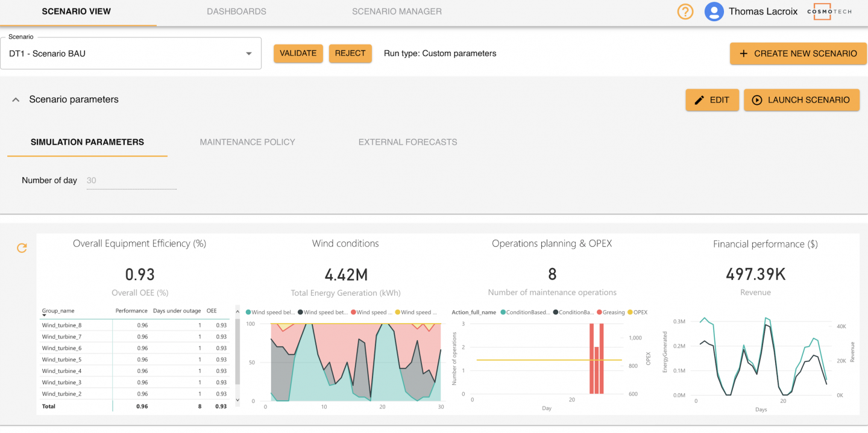Click the Total row label
This screenshot has width=868, height=433.
click(x=48, y=407)
